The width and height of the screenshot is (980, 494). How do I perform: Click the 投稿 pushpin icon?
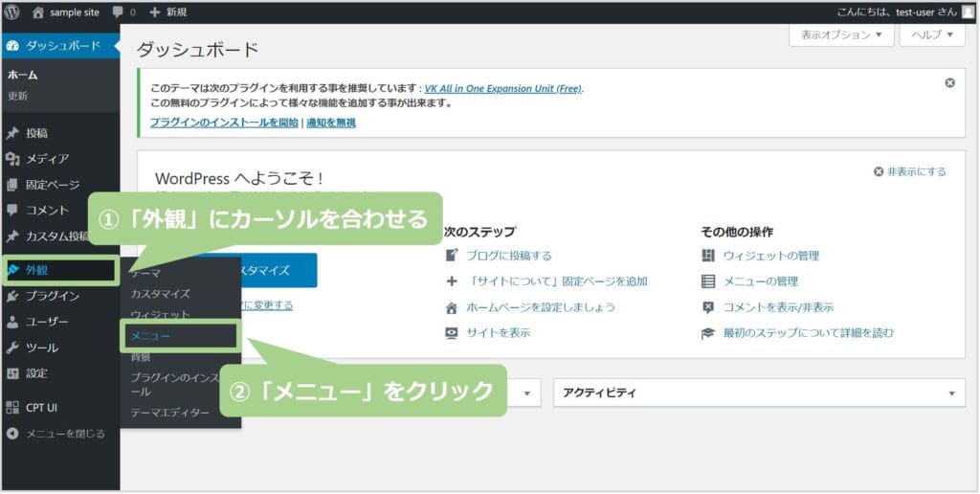pyautogui.click(x=12, y=133)
